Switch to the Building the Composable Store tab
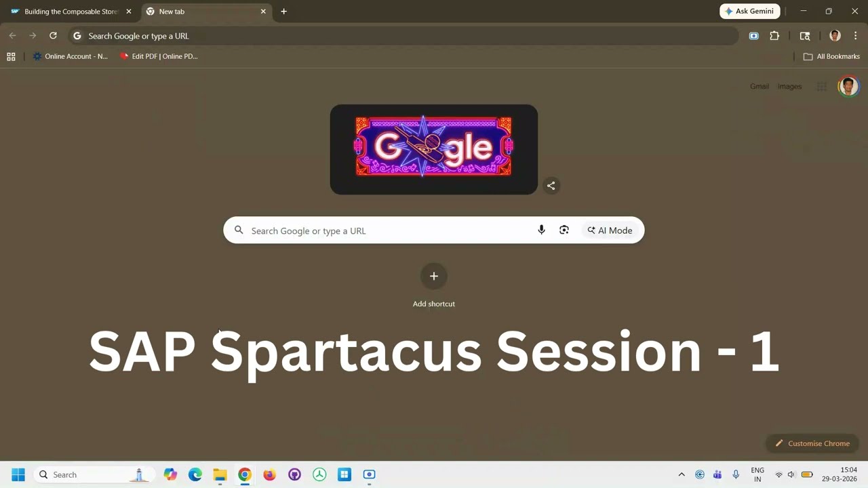This screenshot has width=868, height=488. click(71, 12)
